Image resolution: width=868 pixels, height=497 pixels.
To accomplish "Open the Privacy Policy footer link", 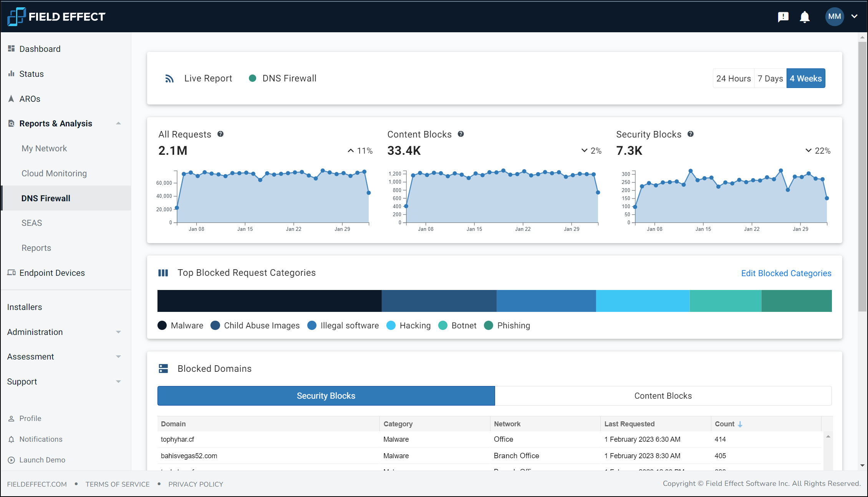I will pyautogui.click(x=195, y=484).
